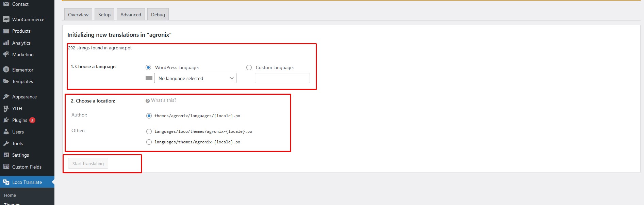Open Elementor via its sidebar icon
This screenshot has width=644, height=205.
(6, 70)
